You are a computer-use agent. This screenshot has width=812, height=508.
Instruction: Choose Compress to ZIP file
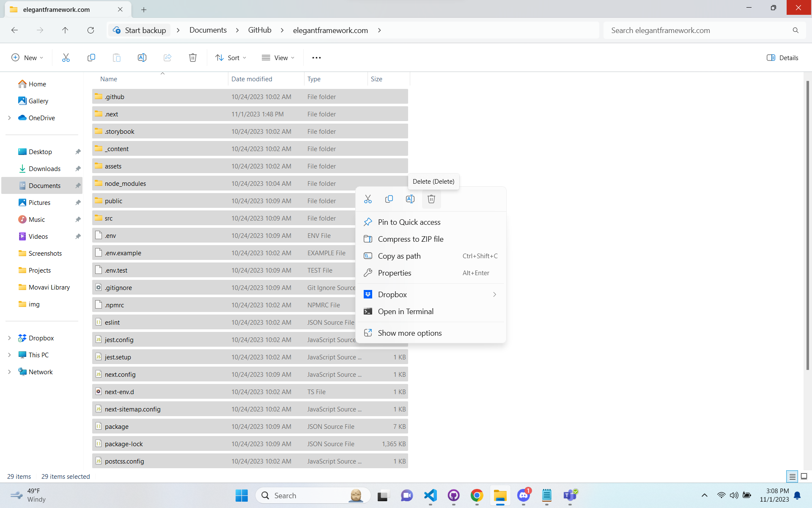(x=431, y=239)
